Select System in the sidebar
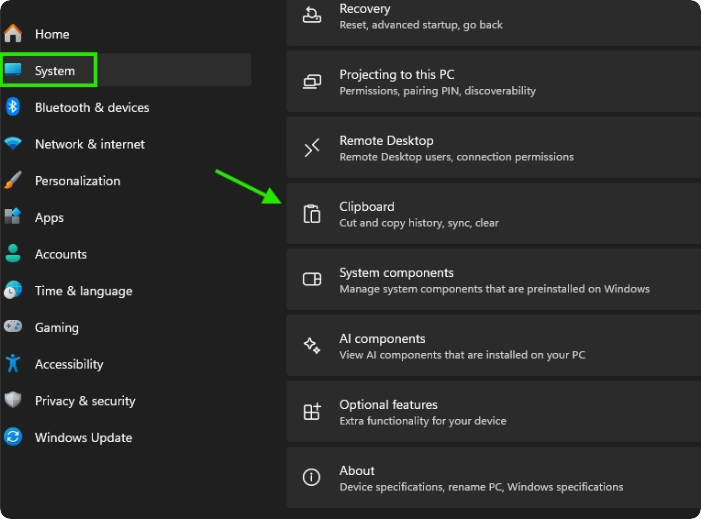Viewport: 701px width, 519px height. (x=126, y=70)
